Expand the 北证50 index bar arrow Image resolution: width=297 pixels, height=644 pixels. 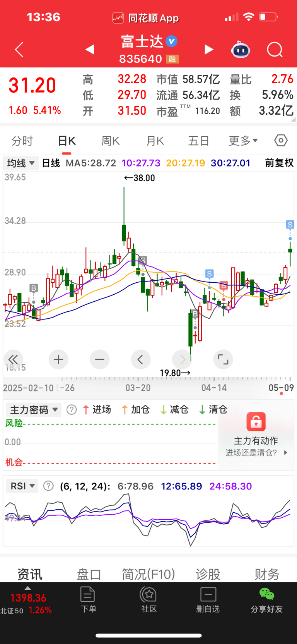click(x=27, y=588)
